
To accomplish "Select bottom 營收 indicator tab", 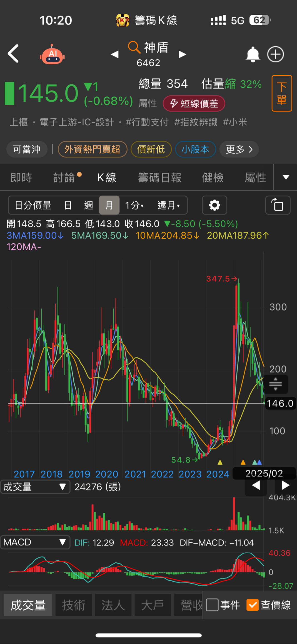I will pos(189,605).
